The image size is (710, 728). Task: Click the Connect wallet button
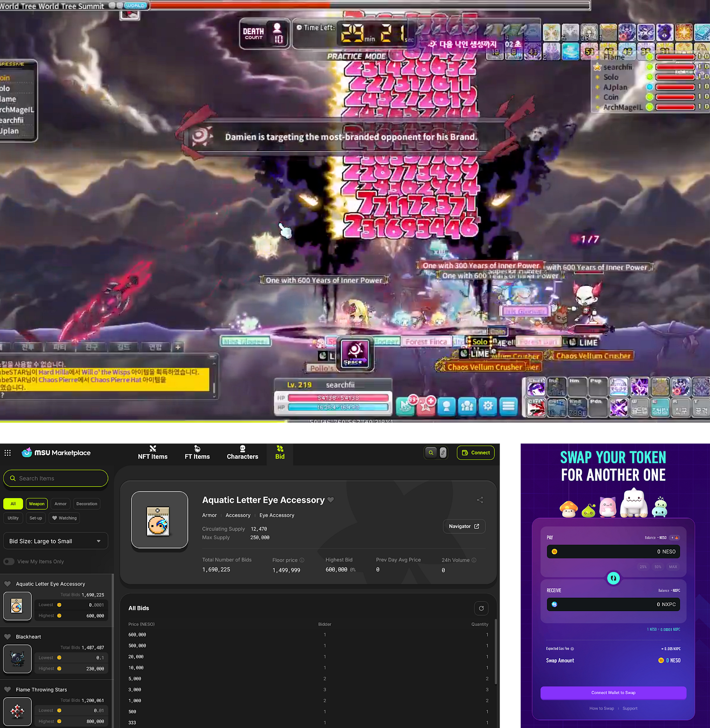click(x=475, y=453)
